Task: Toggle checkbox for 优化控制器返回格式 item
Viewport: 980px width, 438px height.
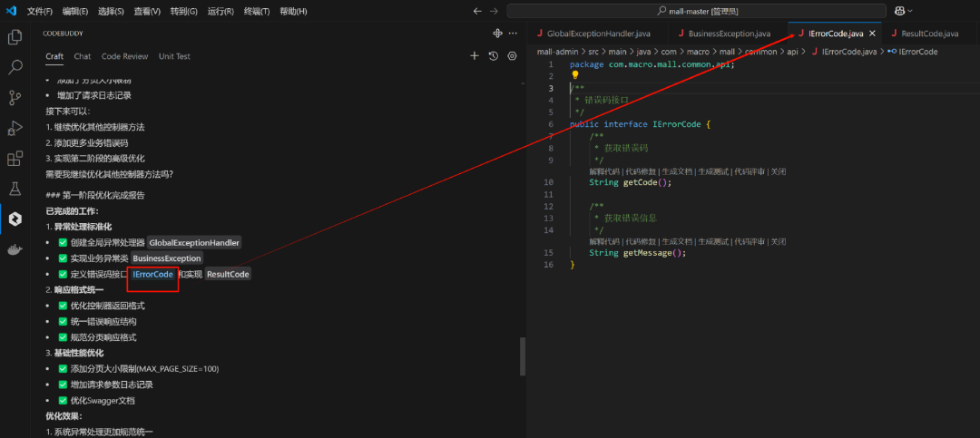Action: (63, 306)
